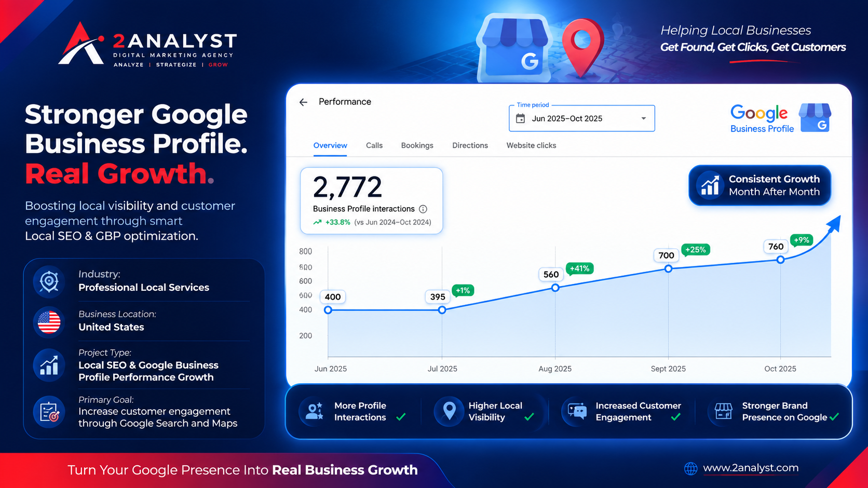This screenshot has height=488, width=868.
Task: Switch to the Calls tab
Action: click(374, 145)
